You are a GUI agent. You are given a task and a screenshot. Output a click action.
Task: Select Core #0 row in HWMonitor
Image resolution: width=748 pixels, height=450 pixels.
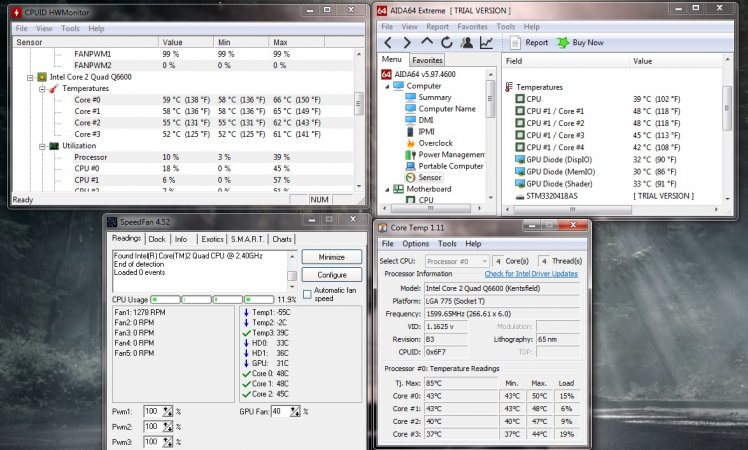[184, 100]
